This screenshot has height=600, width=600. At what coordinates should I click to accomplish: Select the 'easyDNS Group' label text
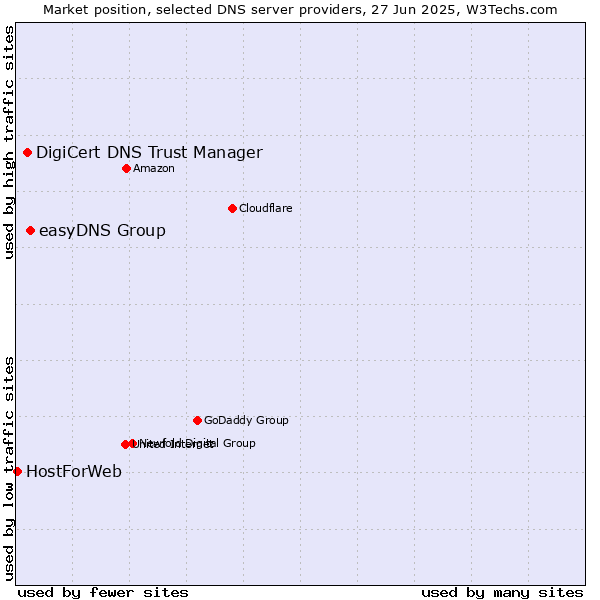tap(103, 231)
